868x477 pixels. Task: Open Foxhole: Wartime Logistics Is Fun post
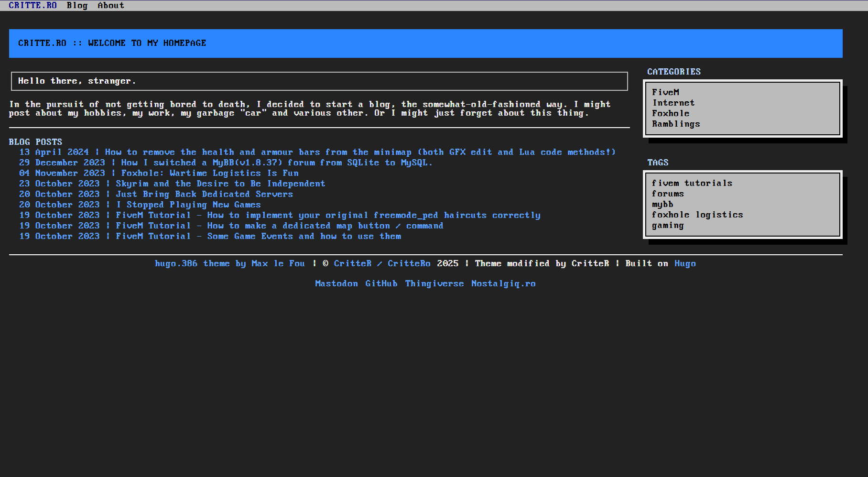[x=210, y=173]
